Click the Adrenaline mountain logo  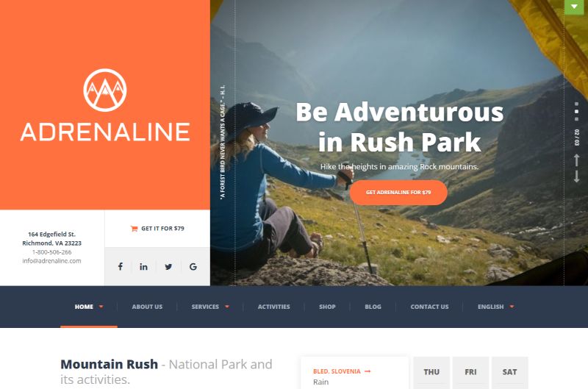(x=105, y=90)
